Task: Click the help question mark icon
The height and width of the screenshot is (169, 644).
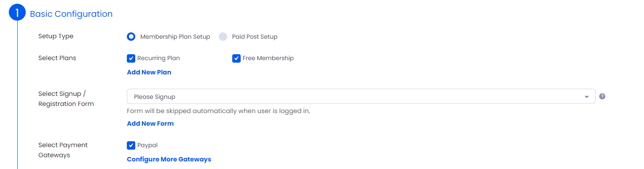Action: tap(602, 96)
